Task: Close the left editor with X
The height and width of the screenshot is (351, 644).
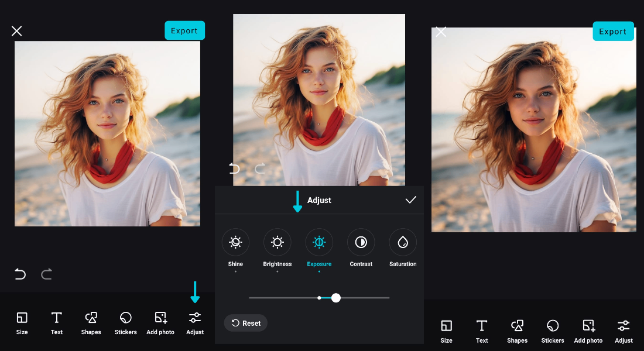Action: tap(16, 31)
